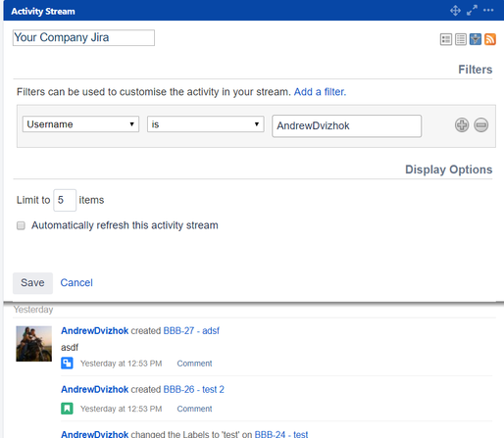The width and height of the screenshot is (504, 438).
Task: Open issue BBB-27 - adsf
Action: [x=191, y=331]
